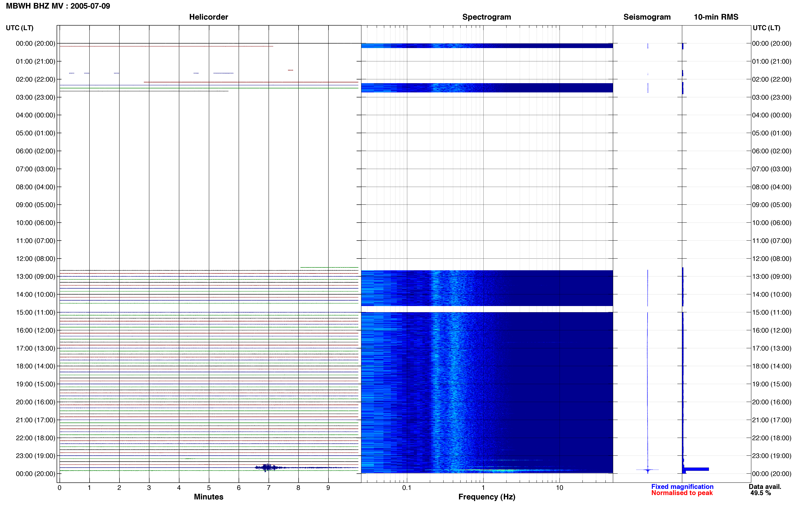
Task: Click the 7 tick label on the Minutes axis
Action: [x=269, y=488]
